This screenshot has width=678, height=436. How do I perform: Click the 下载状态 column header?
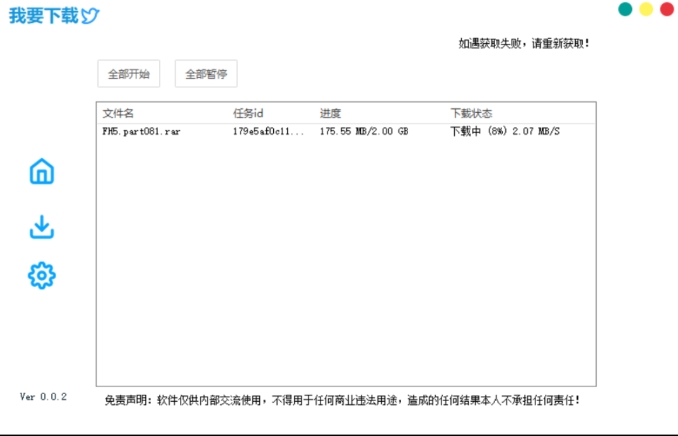471,113
